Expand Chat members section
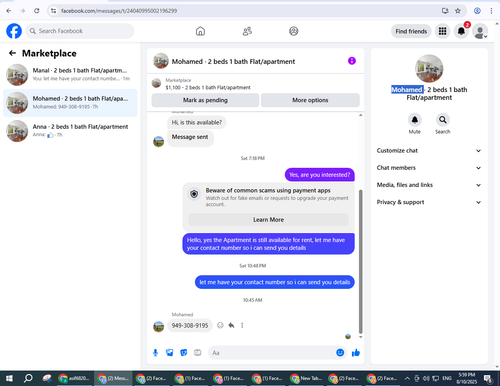 pos(429,168)
